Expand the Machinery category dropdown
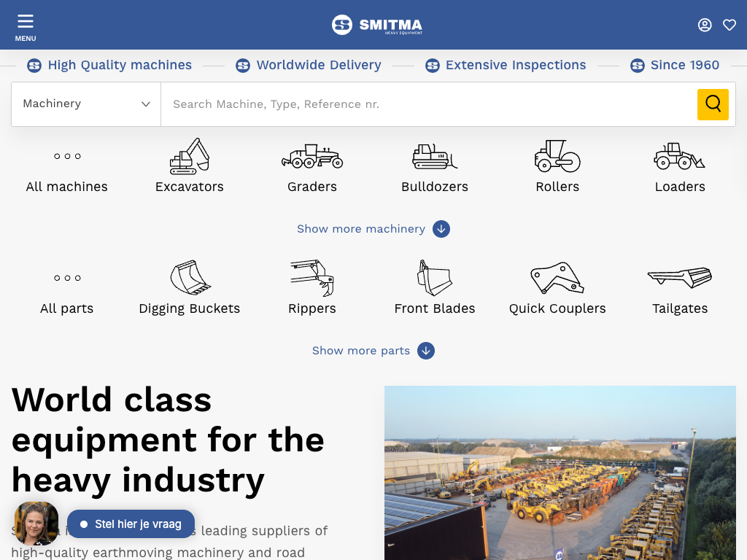This screenshot has height=560, width=747. tap(86, 104)
